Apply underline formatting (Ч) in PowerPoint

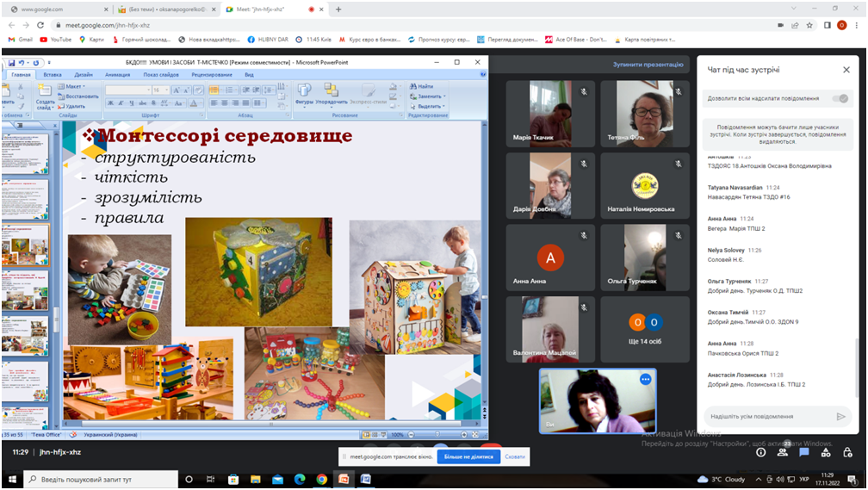(132, 103)
